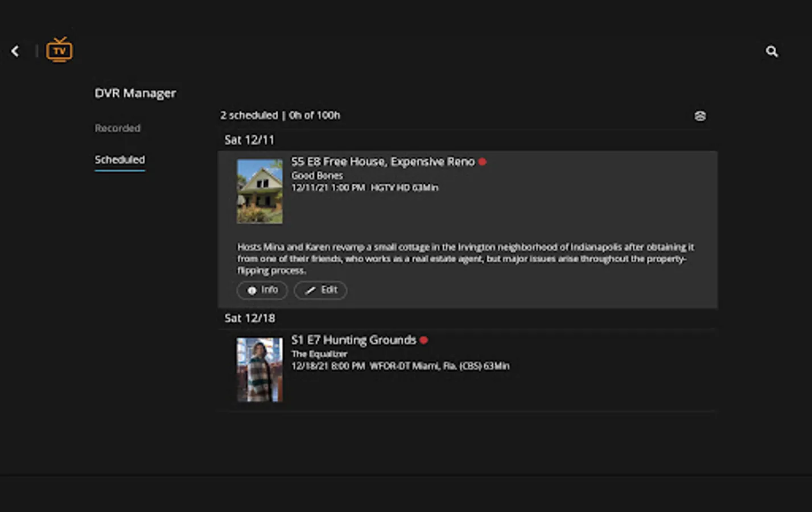Screen dimensions: 812x512
Task: Click the red record dot on Free House episode
Action: pyautogui.click(x=483, y=162)
